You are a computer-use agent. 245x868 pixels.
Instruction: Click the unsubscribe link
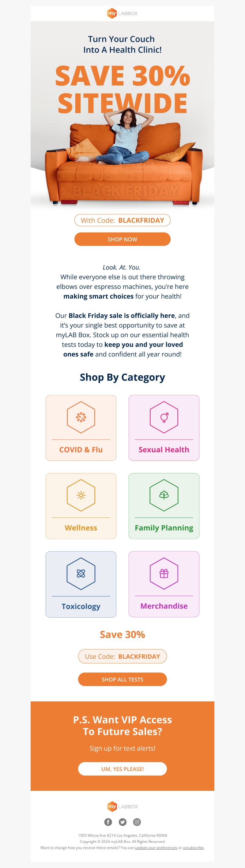point(193,847)
